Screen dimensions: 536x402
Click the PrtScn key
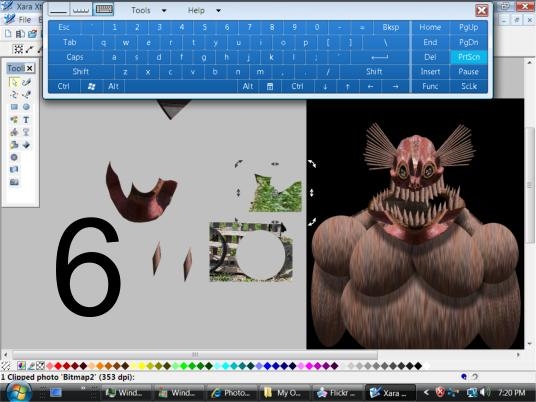coord(469,57)
